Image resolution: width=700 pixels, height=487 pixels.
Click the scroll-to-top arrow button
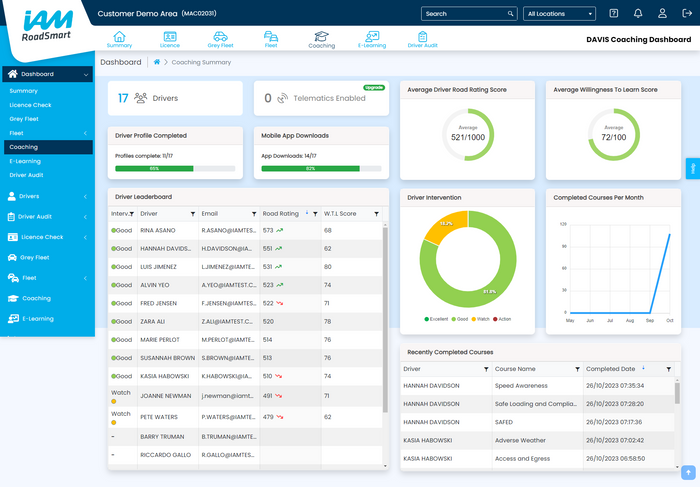click(688, 471)
